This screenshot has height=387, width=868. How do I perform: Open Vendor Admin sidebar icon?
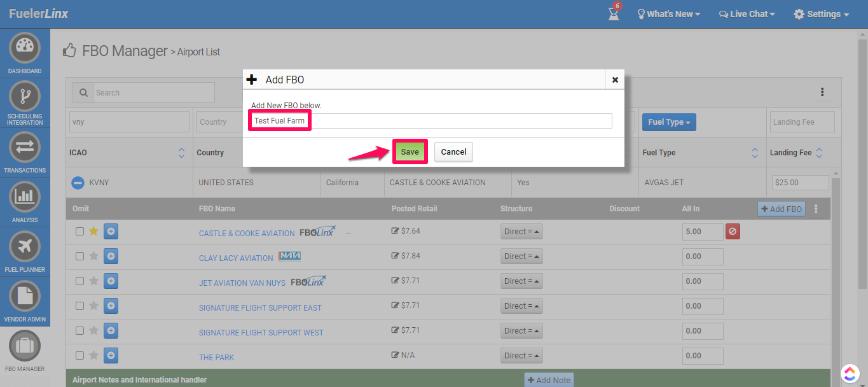click(25, 296)
